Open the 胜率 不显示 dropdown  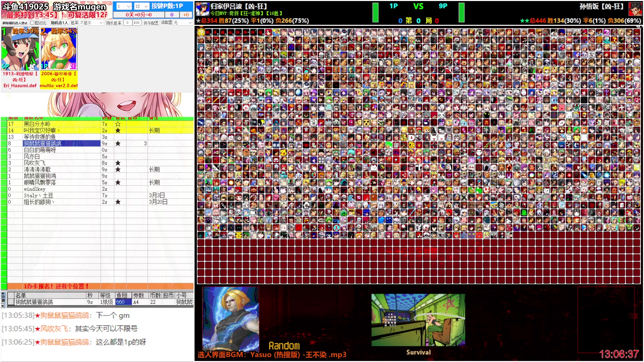pos(91,23)
